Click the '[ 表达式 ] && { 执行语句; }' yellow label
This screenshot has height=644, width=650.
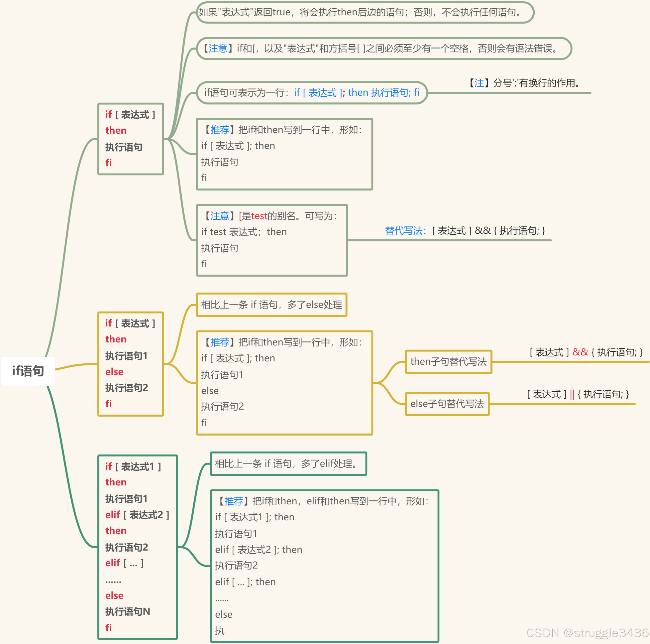586,352
